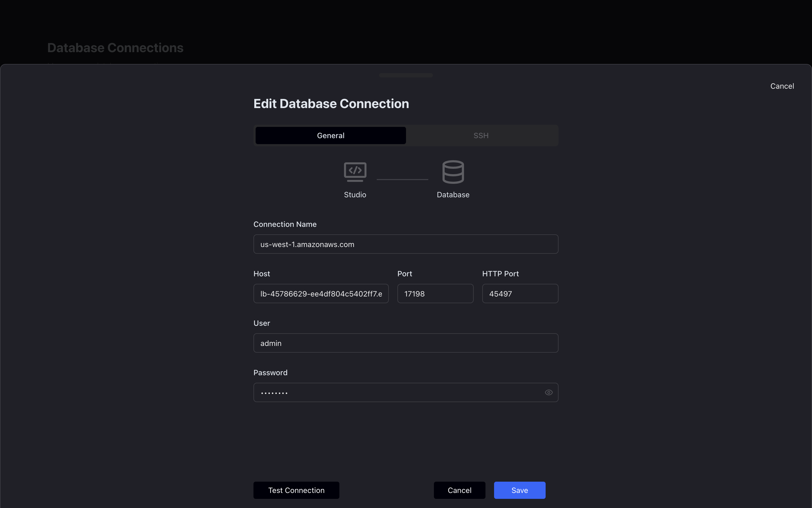Click the Edit Database Connection heading
This screenshot has width=812, height=508.
click(x=331, y=104)
